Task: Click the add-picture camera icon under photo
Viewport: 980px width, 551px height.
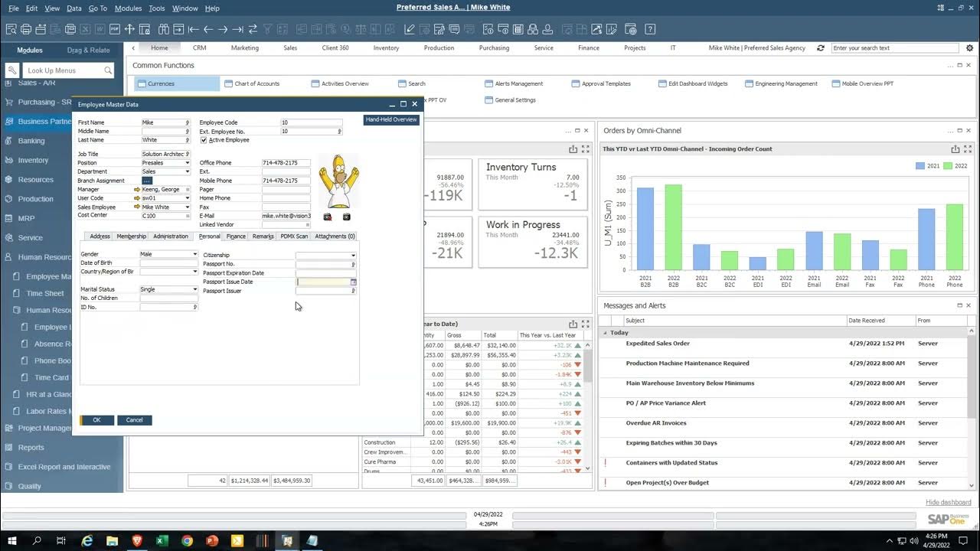Action: pos(346,217)
